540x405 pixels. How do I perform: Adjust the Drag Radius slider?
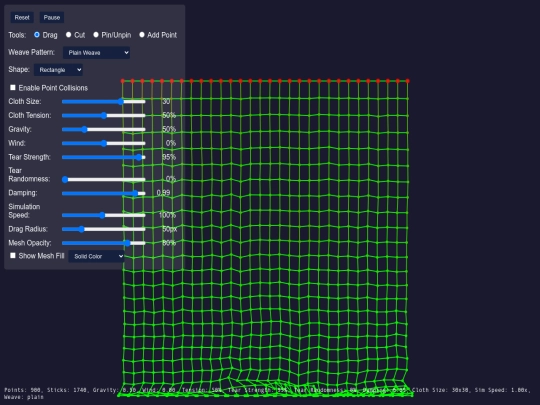[104, 229]
